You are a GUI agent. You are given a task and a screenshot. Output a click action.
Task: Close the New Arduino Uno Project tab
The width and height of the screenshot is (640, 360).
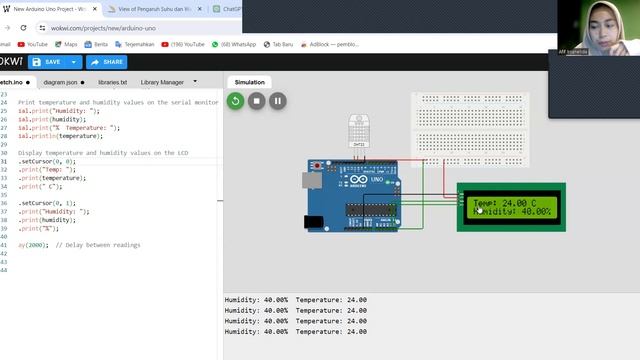coord(95,9)
